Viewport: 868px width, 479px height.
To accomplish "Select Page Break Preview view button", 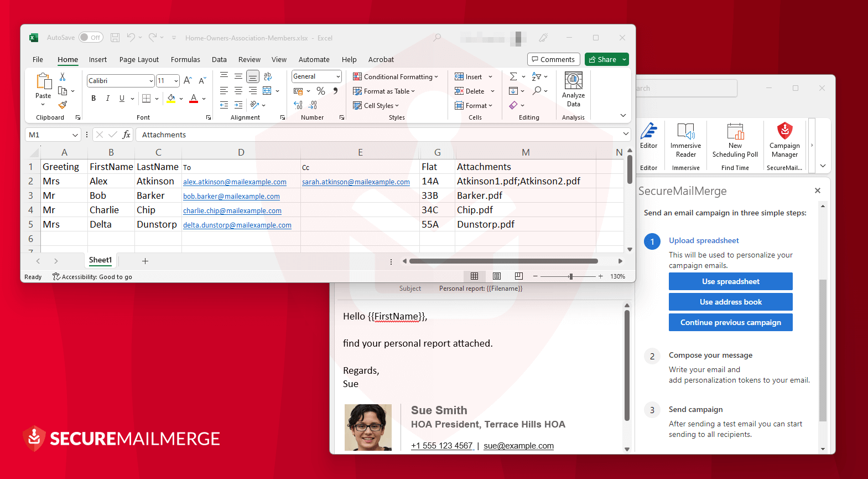I will [x=518, y=276].
